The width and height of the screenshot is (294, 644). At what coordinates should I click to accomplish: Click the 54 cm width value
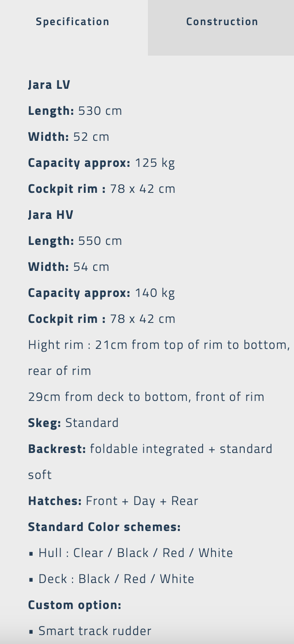(x=91, y=267)
